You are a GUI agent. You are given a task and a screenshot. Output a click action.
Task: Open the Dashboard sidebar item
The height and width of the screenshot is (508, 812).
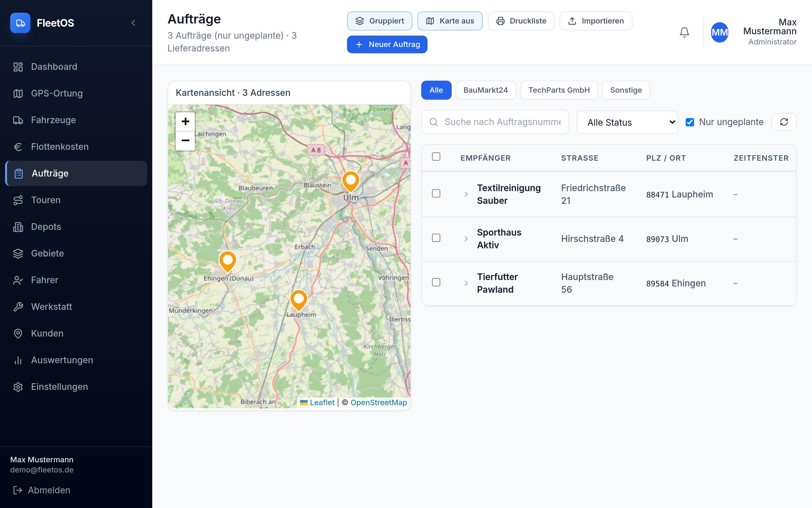click(x=76, y=67)
